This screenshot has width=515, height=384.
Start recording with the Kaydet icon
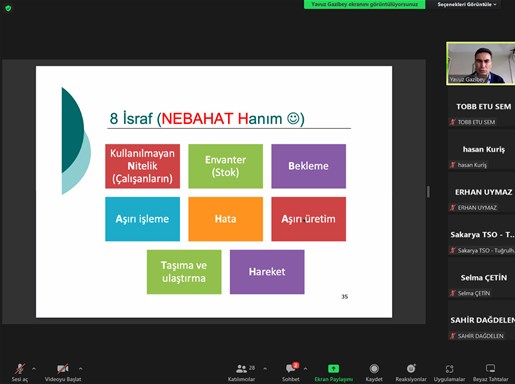(374, 372)
